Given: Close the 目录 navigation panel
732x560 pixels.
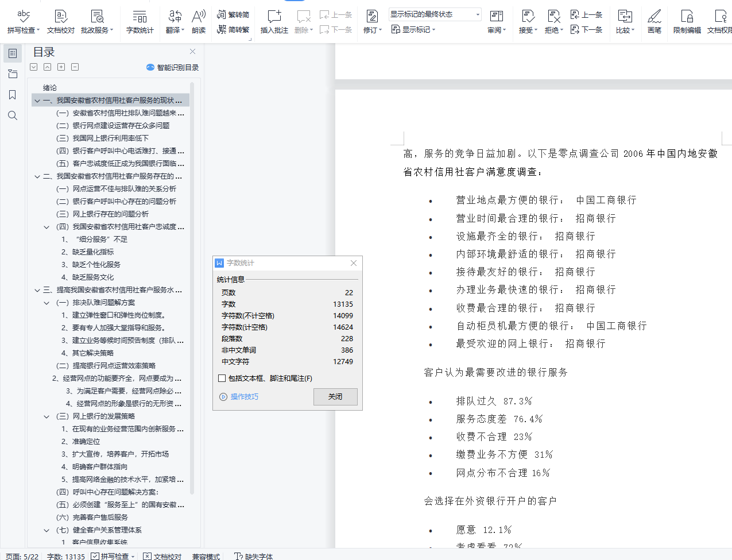Looking at the screenshot, I should pos(192,52).
